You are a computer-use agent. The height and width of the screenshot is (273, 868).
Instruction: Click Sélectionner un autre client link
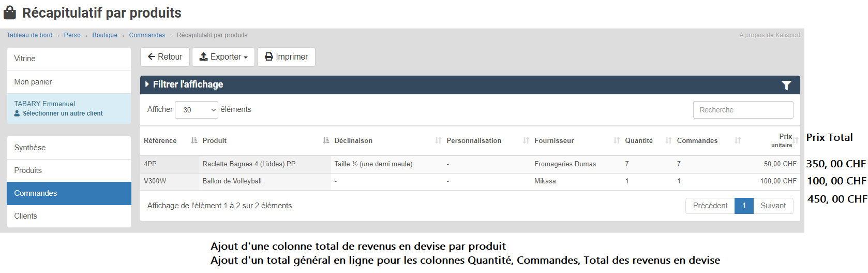pyautogui.click(x=63, y=113)
